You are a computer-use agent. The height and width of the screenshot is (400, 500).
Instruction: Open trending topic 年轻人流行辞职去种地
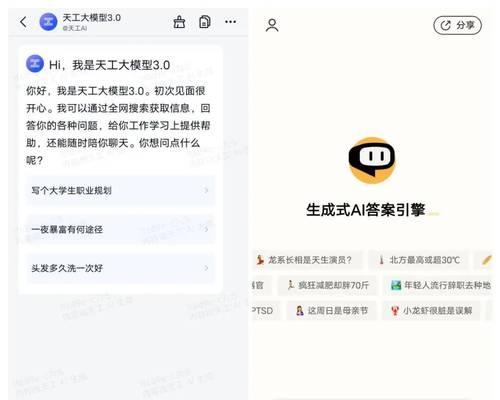(439, 285)
